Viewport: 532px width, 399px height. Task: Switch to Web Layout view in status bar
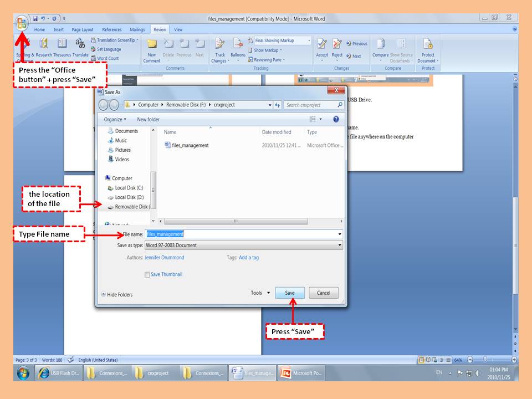pyautogui.click(x=434, y=360)
